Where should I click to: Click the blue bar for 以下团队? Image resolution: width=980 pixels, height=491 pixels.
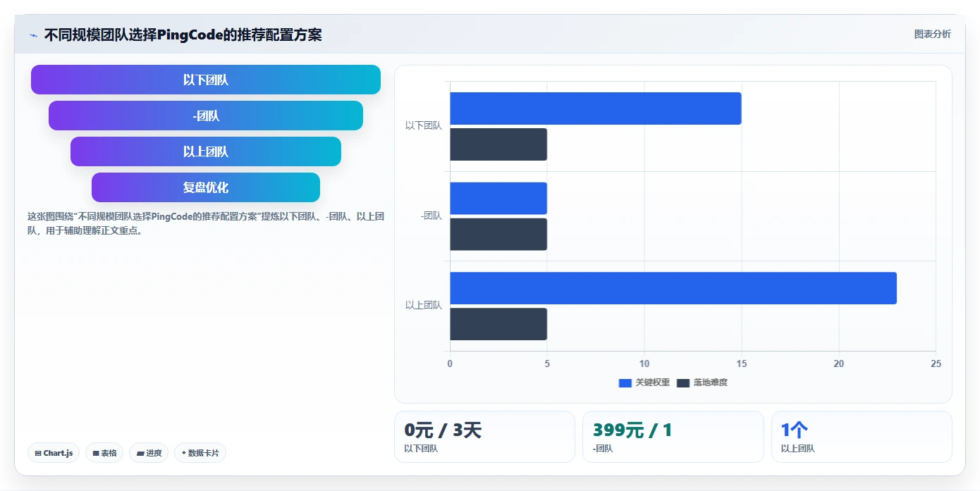pos(596,108)
